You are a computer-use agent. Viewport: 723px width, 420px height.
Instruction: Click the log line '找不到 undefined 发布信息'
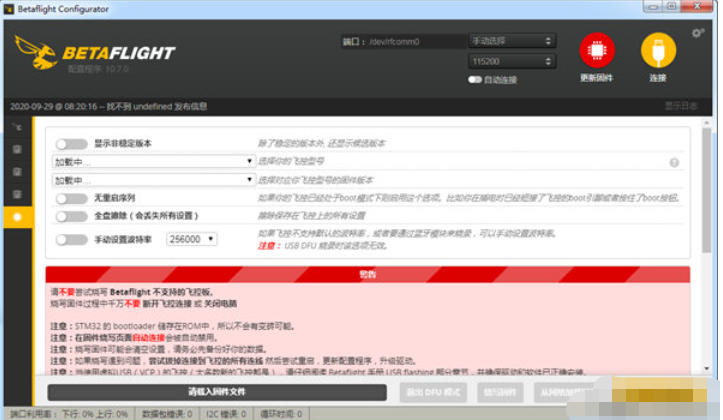(x=157, y=106)
